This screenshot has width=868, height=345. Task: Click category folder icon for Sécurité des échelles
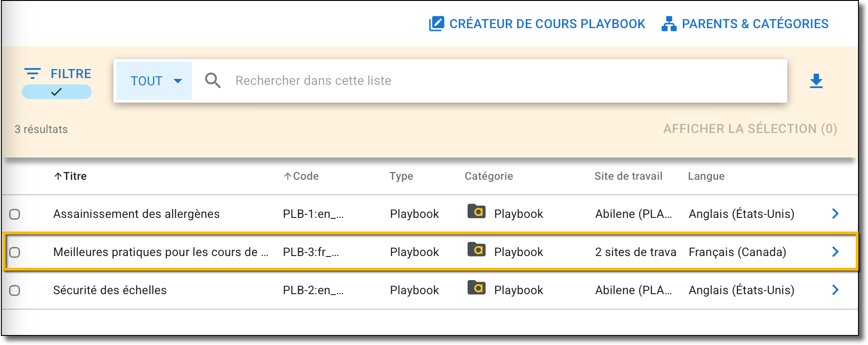(476, 288)
